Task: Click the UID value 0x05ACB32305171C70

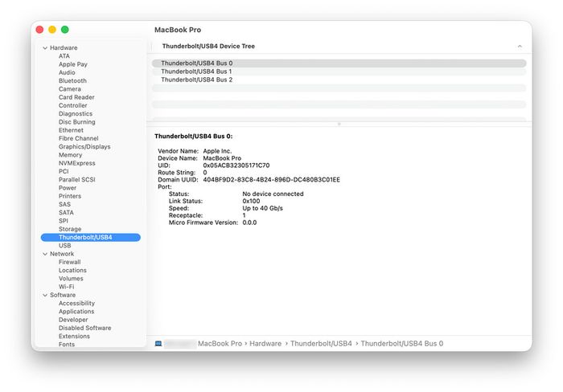Action: click(x=236, y=165)
